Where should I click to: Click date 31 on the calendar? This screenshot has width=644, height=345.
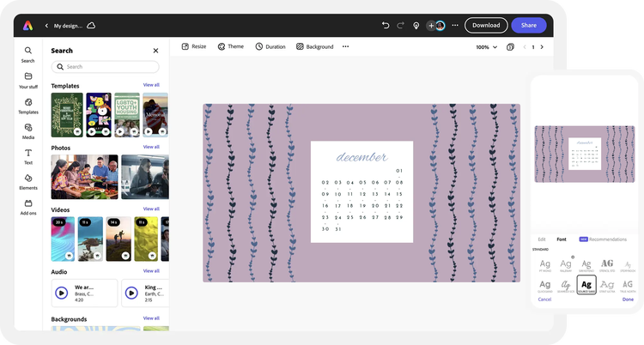click(338, 229)
